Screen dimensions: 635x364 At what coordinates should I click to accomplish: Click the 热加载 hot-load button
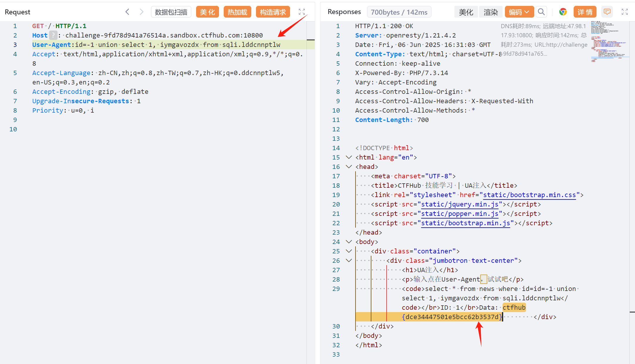[x=237, y=12]
